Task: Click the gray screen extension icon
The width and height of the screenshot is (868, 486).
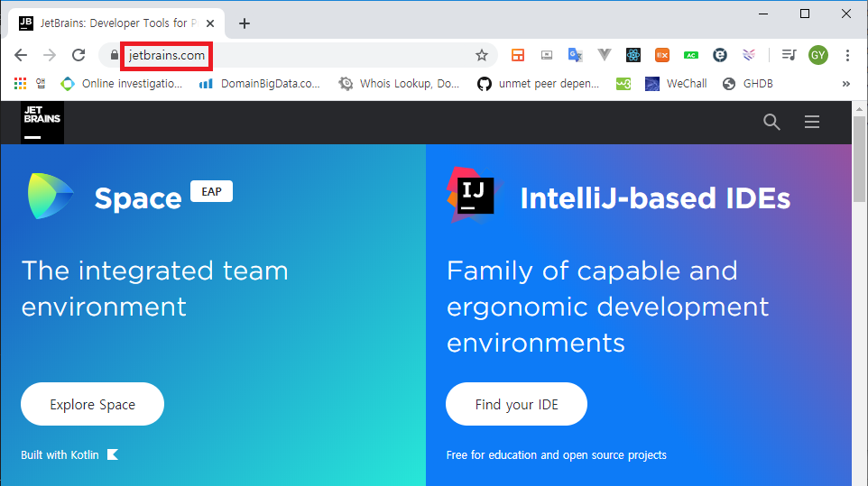Action: pos(547,55)
